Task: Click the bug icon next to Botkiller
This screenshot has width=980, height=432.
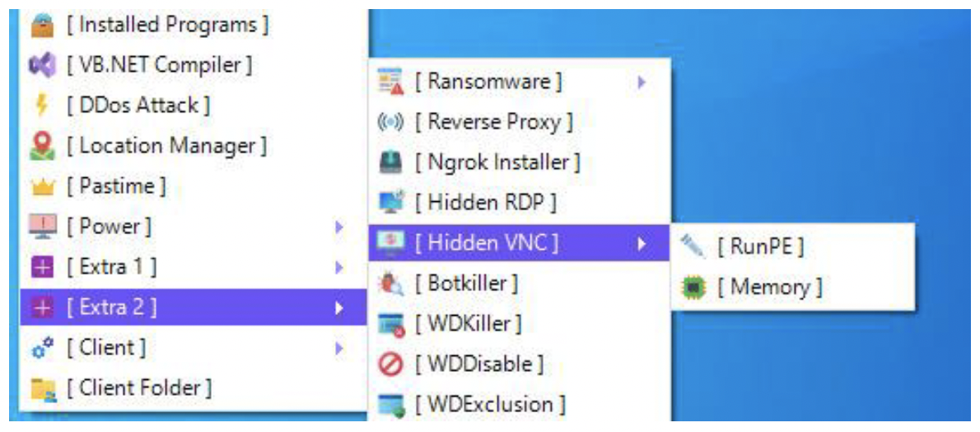Action: (392, 284)
